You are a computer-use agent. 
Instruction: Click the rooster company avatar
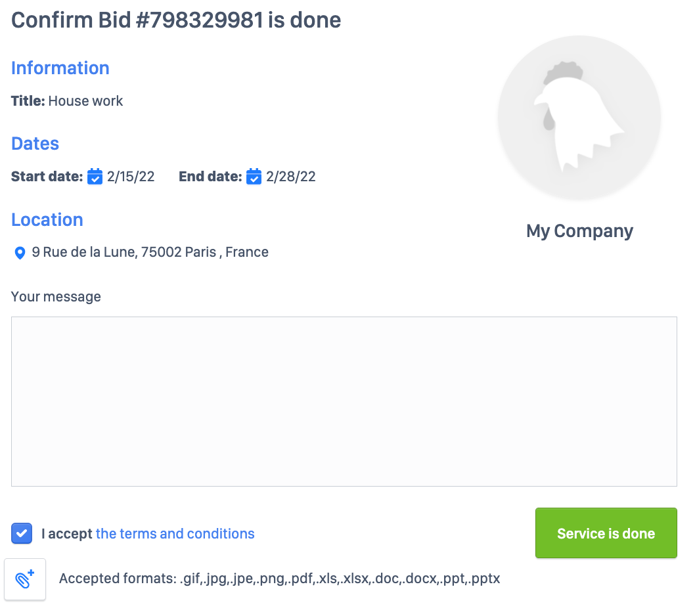[579, 118]
